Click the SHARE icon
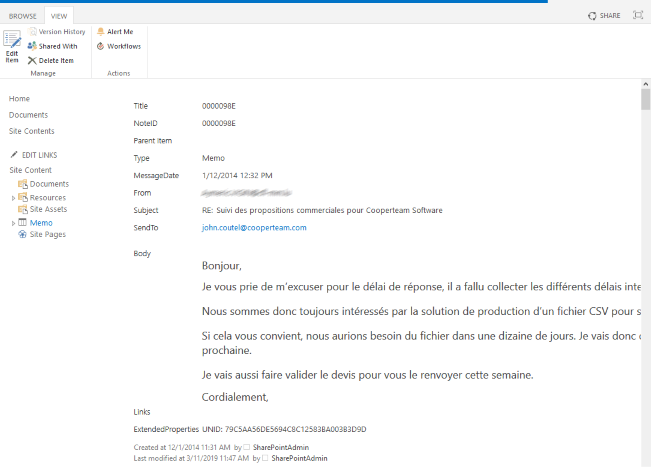Screen dimensions: 651x474 tap(592, 16)
